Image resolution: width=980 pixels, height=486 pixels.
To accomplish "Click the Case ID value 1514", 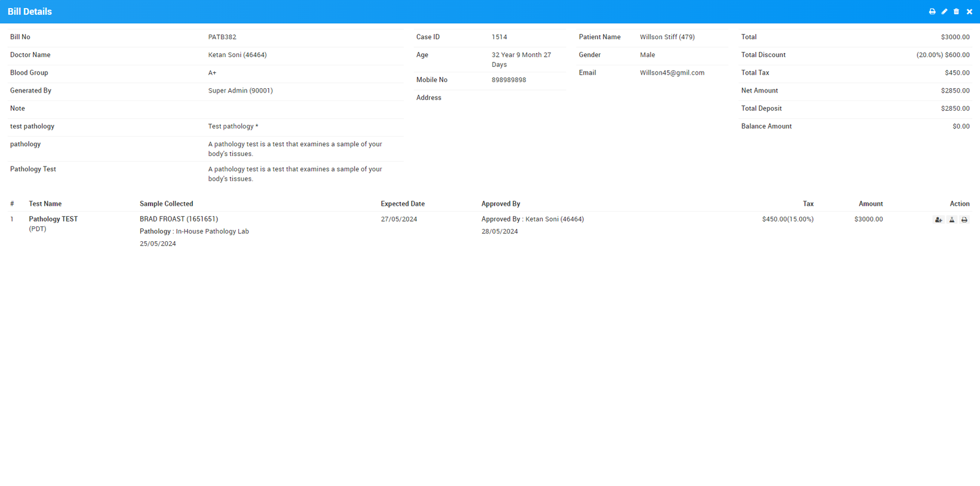I will click(499, 37).
